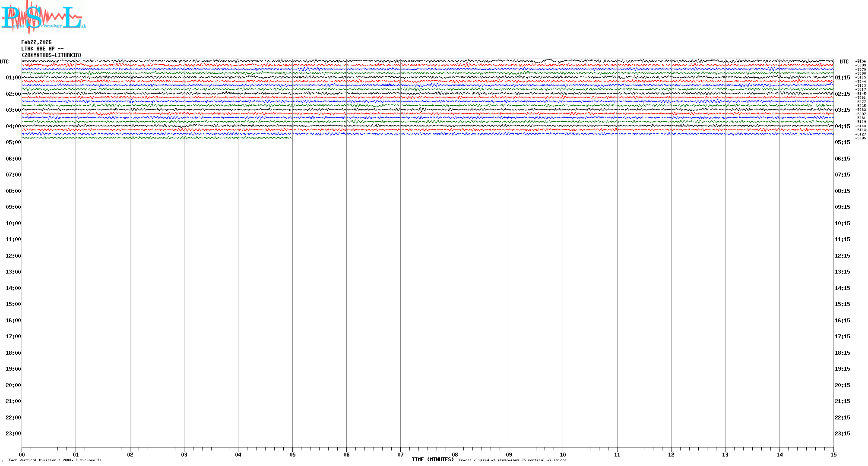The width and height of the screenshot is (868, 466).
Task: Click the ZAKYNTHOS-LITHAKIA location text
Action: pos(51,55)
